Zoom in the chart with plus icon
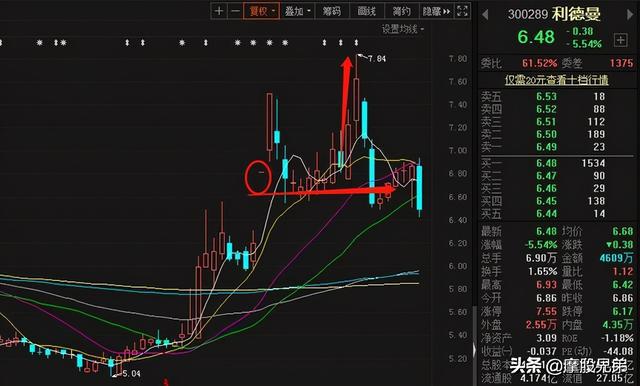This screenshot has width=640, height=386. (219, 11)
